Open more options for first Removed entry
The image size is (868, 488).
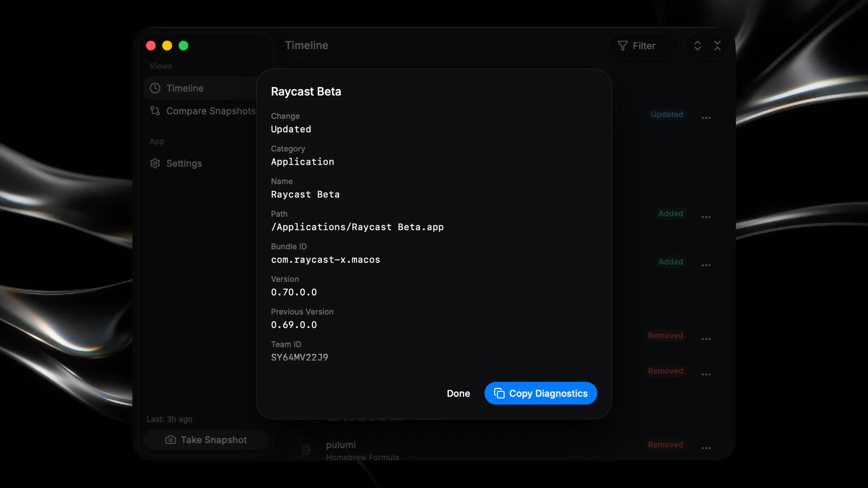click(706, 339)
